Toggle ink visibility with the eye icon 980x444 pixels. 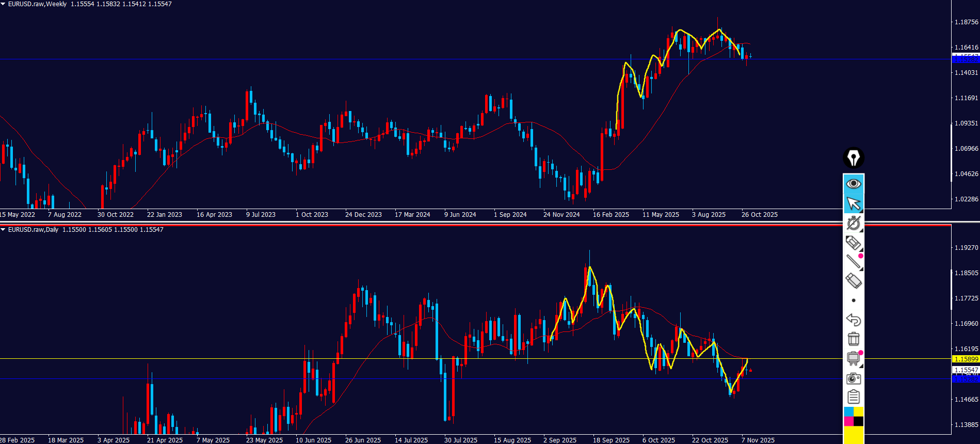854,184
